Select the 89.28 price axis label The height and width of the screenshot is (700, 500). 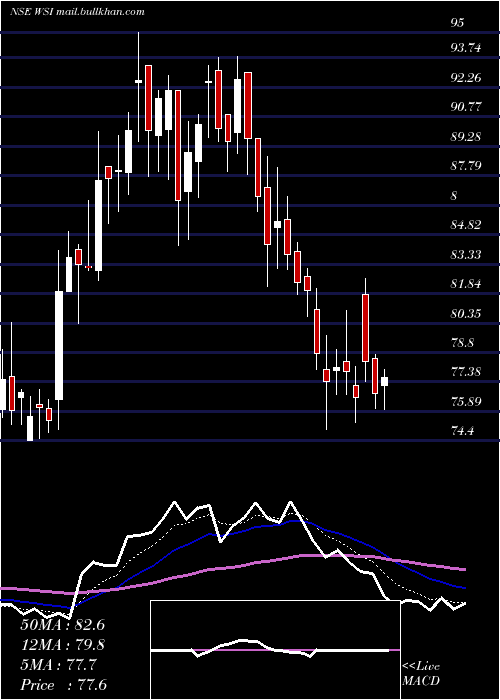click(466, 137)
